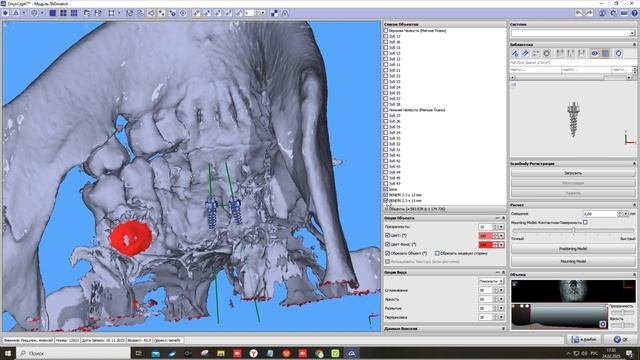Click the fit-to-frame square icon in the top toolbar

click(111, 13)
